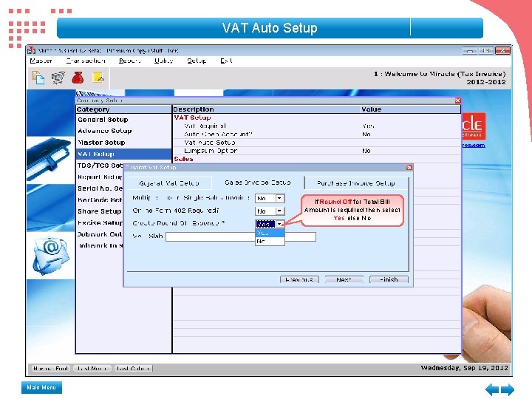Collapse the Create Round Off Expense dropdown arrow
The height and width of the screenshot is (399, 532).
[279, 224]
